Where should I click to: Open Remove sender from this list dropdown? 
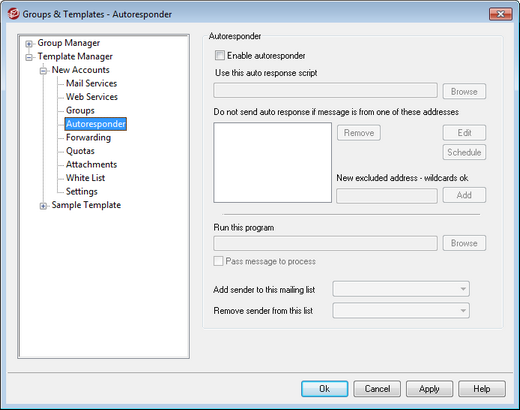tap(401, 311)
